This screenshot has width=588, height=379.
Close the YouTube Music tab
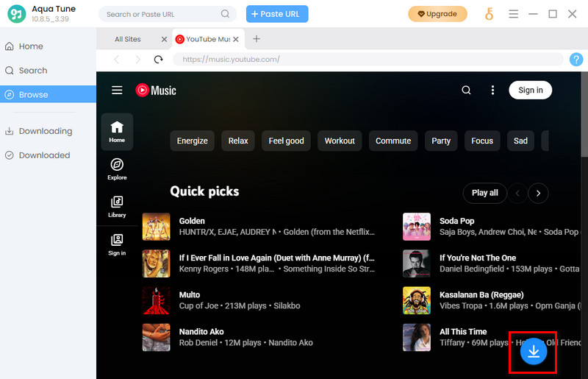[236, 39]
